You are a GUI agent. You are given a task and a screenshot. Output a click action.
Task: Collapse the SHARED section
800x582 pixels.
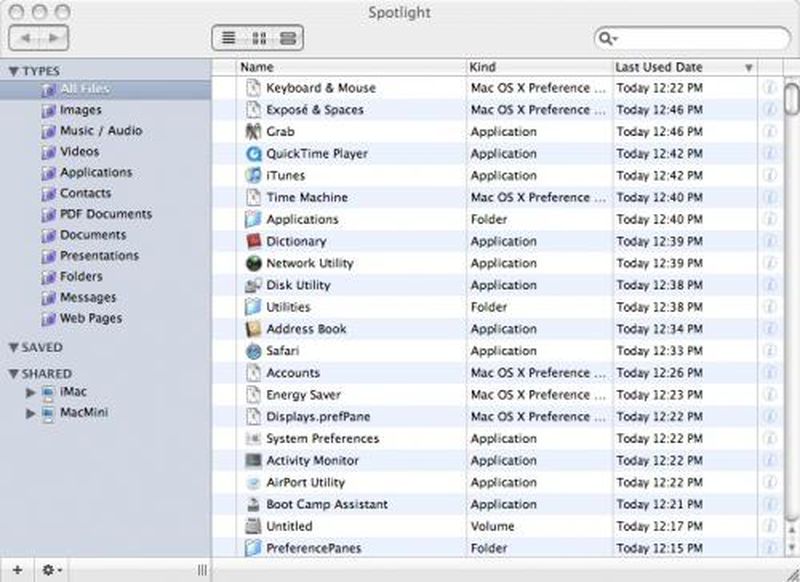point(14,374)
